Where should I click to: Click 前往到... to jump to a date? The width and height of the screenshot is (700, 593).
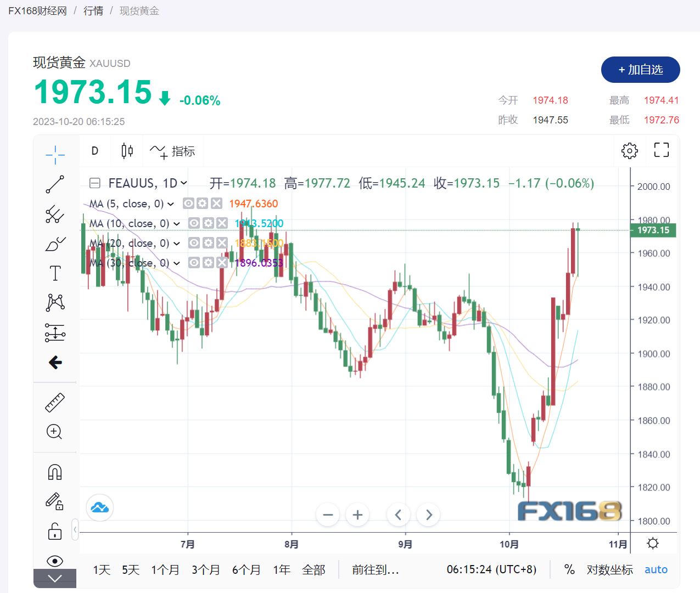tap(376, 570)
